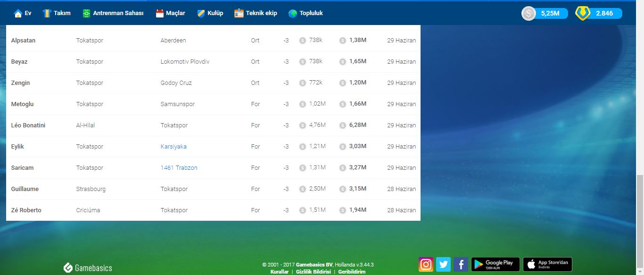Image resolution: width=644 pixels, height=275 pixels.
Task: Click the Takım jersey icon
Action: [46, 13]
